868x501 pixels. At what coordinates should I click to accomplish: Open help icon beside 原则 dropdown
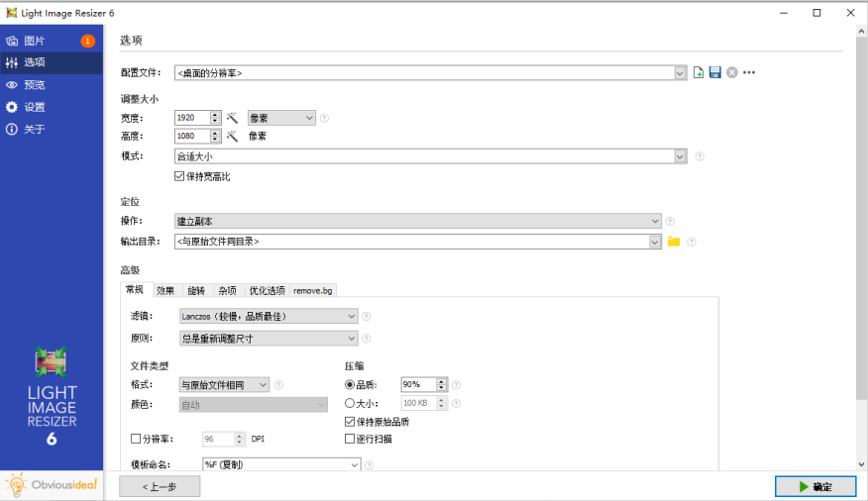pos(367,339)
